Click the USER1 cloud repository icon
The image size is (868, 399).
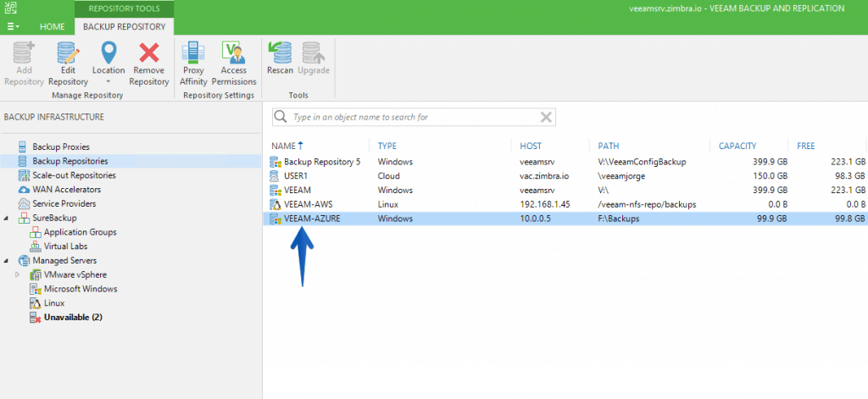click(x=275, y=176)
